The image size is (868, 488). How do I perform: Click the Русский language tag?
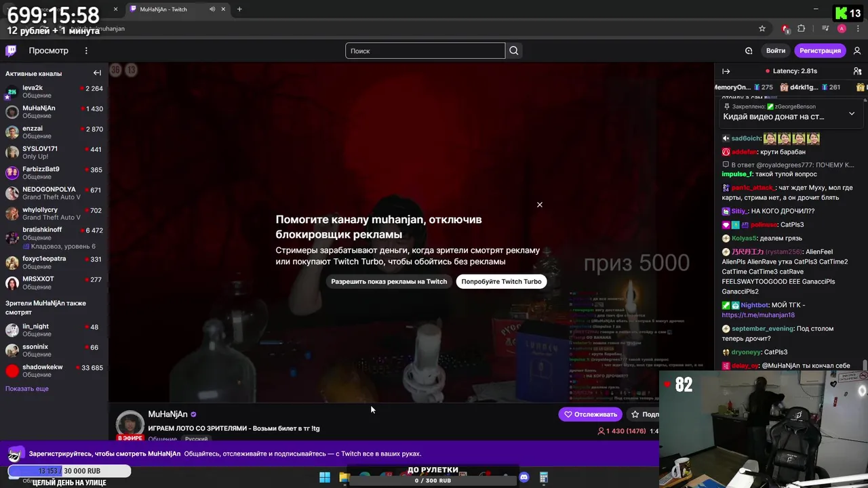[x=197, y=439]
